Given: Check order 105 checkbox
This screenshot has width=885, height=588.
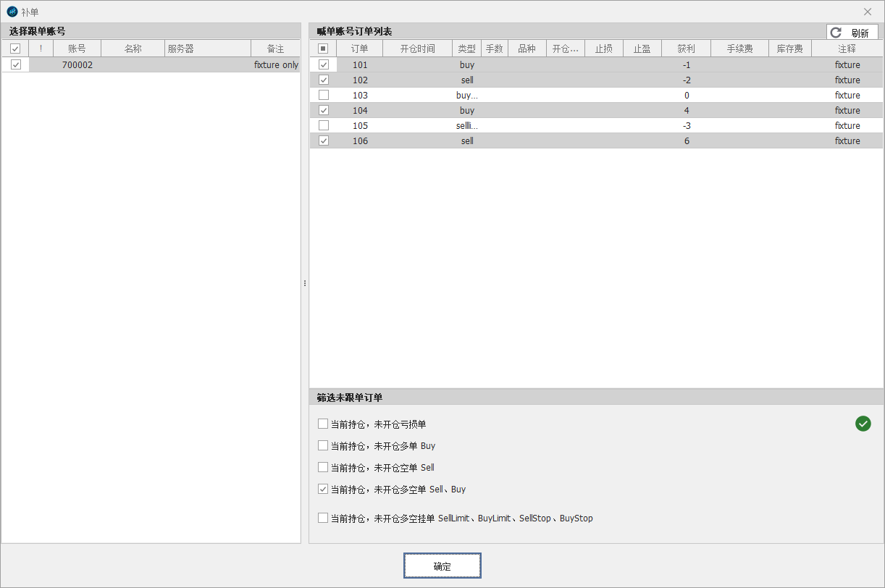Looking at the screenshot, I should [323, 125].
